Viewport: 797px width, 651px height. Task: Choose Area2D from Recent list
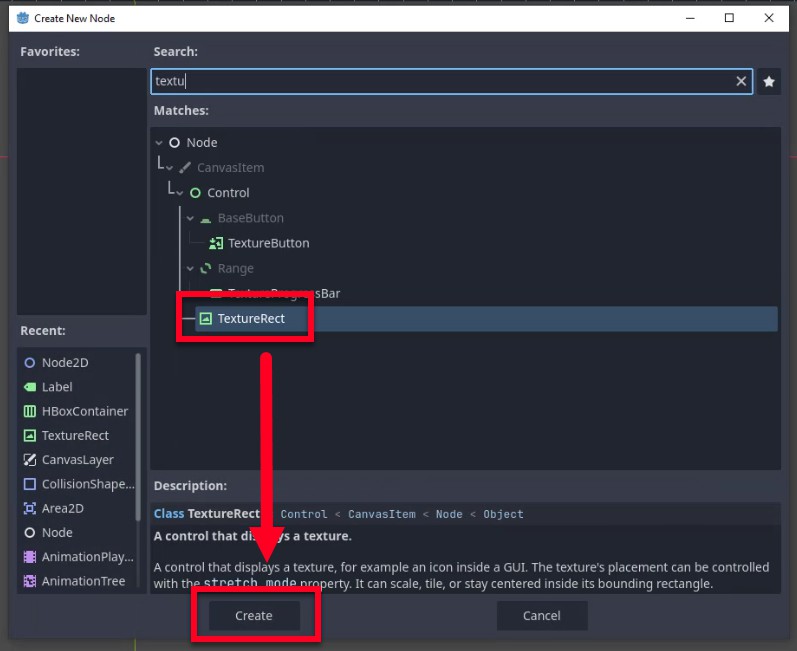[x=63, y=509]
